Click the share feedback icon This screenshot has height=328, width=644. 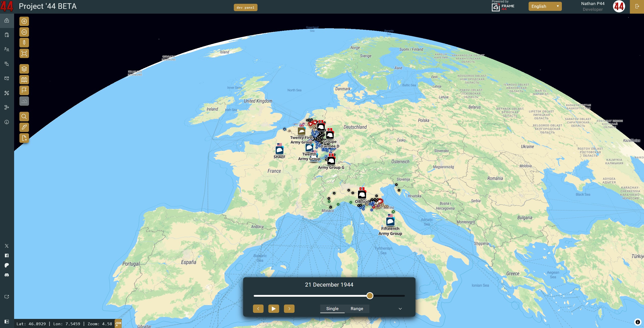click(7, 297)
